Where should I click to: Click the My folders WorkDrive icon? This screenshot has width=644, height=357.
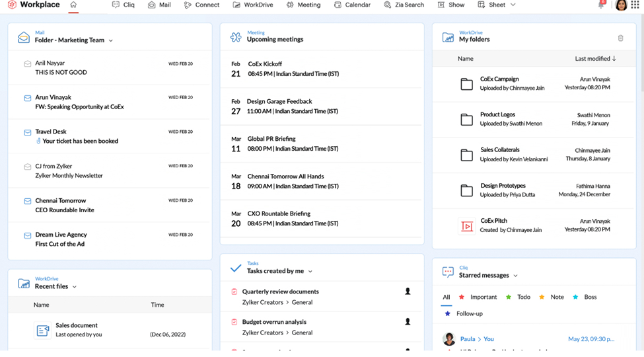click(x=448, y=38)
